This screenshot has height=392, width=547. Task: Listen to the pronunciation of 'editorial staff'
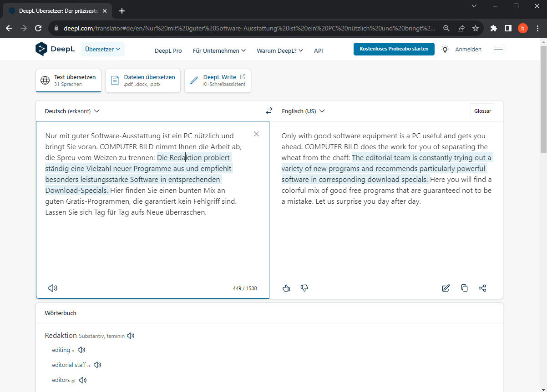pos(97,365)
